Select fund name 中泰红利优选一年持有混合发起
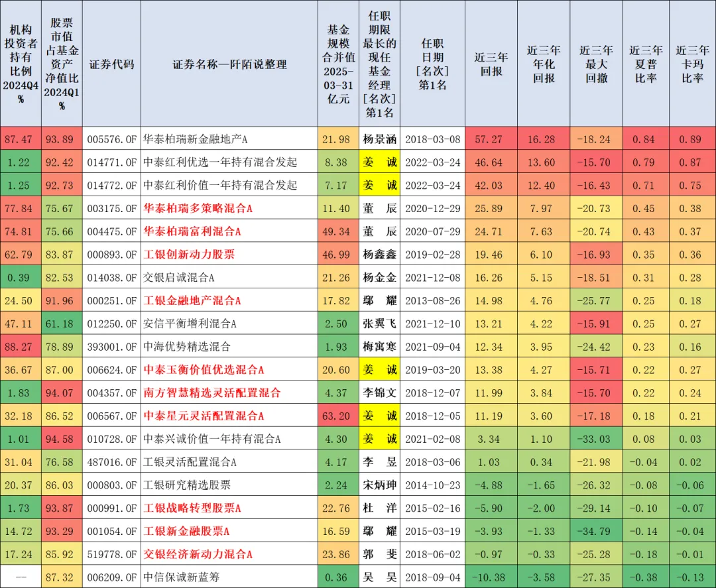Image resolution: width=716 pixels, height=588 pixels. [x=220, y=162]
